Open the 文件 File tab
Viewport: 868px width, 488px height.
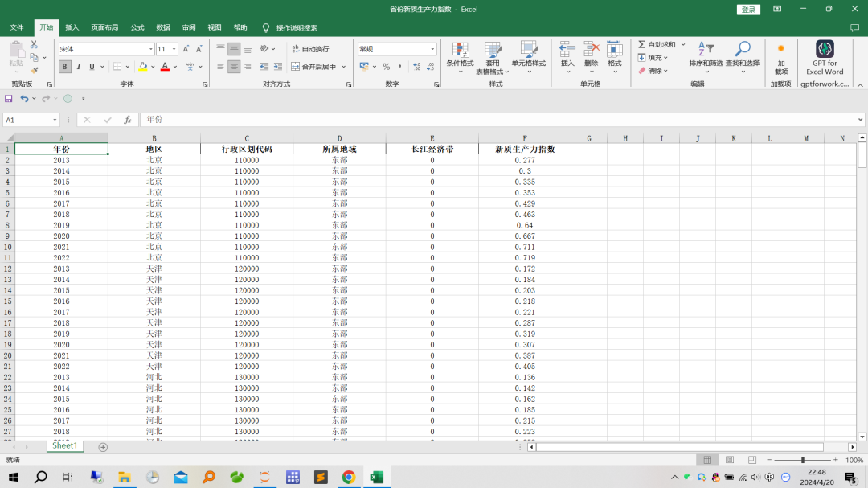17,27
